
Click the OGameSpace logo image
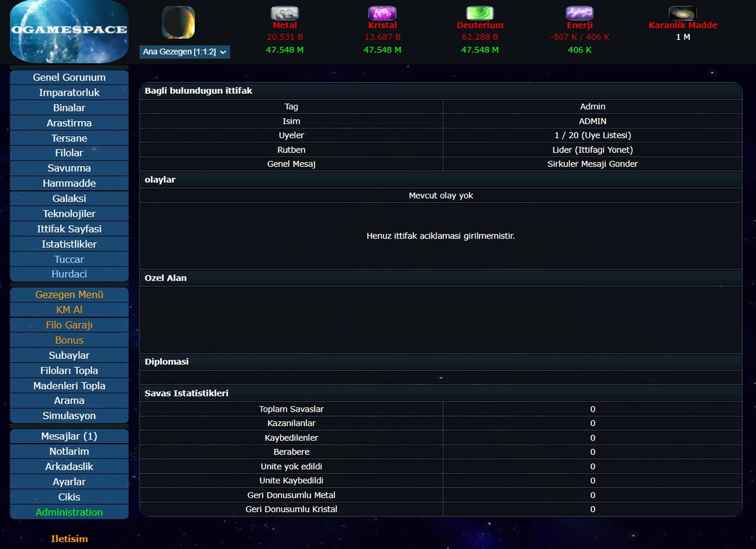pyautogui.click(x=69, y=31)
